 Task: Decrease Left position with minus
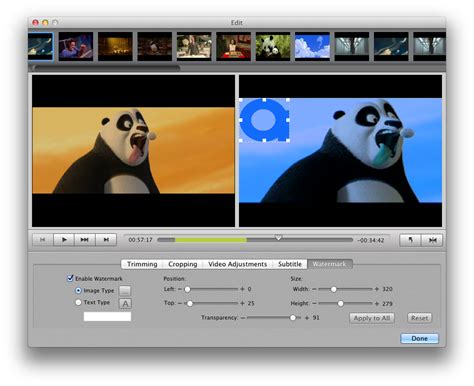coord(180,289)
